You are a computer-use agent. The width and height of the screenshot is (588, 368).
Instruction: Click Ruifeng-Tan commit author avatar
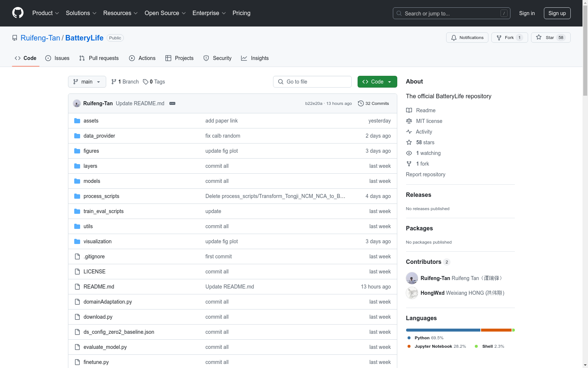point(77,103)
